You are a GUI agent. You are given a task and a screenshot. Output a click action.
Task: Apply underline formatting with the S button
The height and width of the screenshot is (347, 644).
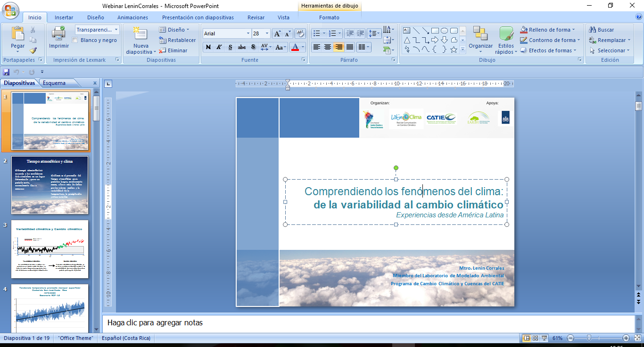pos(230,47)
